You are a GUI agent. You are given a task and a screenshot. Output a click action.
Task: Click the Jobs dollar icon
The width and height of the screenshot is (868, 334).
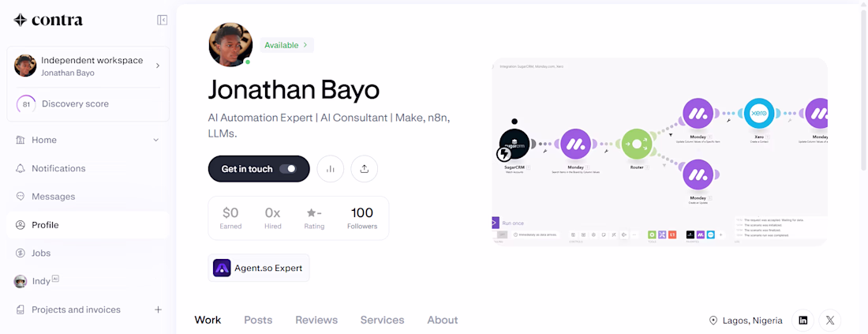[x=21, y=253]
